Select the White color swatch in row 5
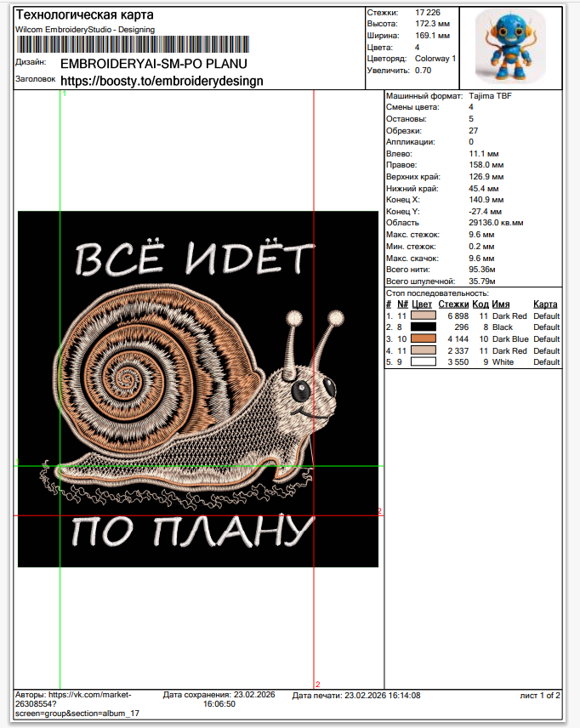 click(423, 361)
